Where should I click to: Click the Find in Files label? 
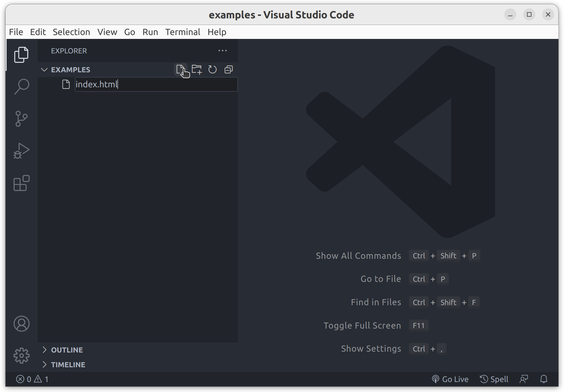point(376,302)
